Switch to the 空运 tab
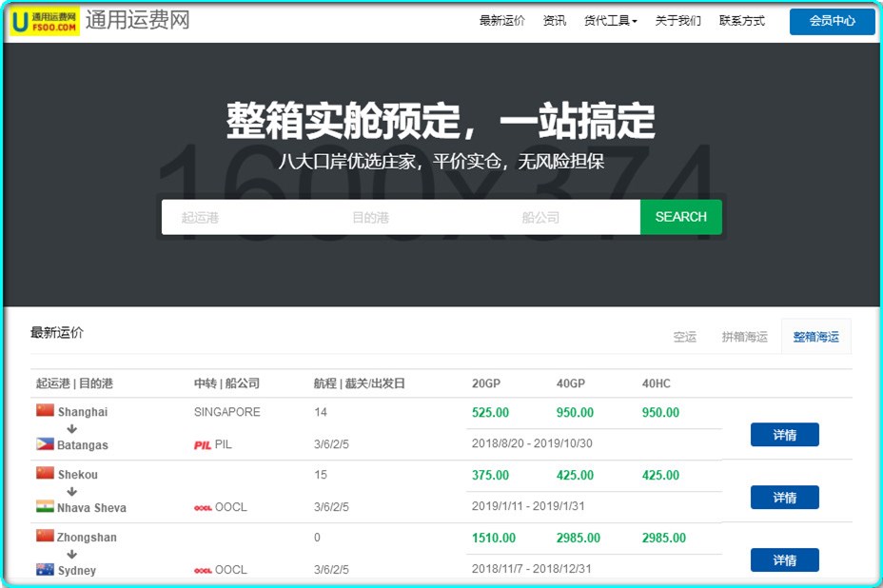This screenshot has width=883, height=588. tap(684, 335)
